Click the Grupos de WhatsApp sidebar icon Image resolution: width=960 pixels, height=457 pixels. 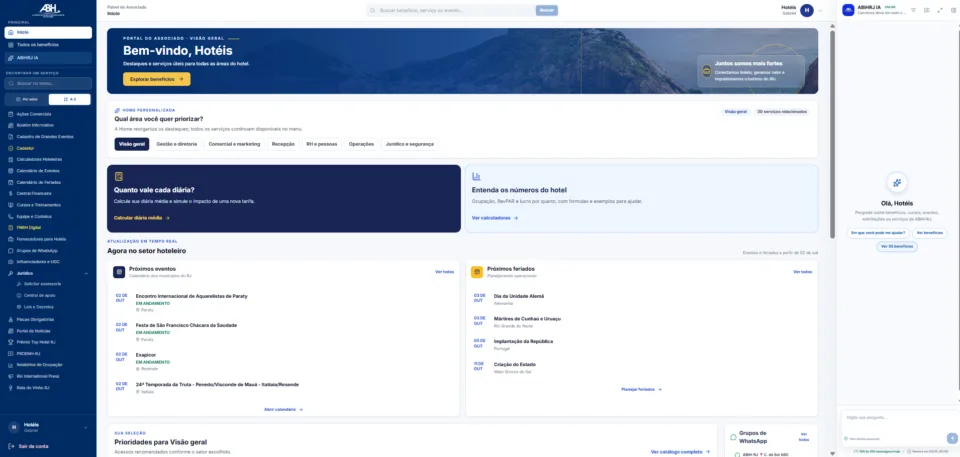click(x=11, y=251)
